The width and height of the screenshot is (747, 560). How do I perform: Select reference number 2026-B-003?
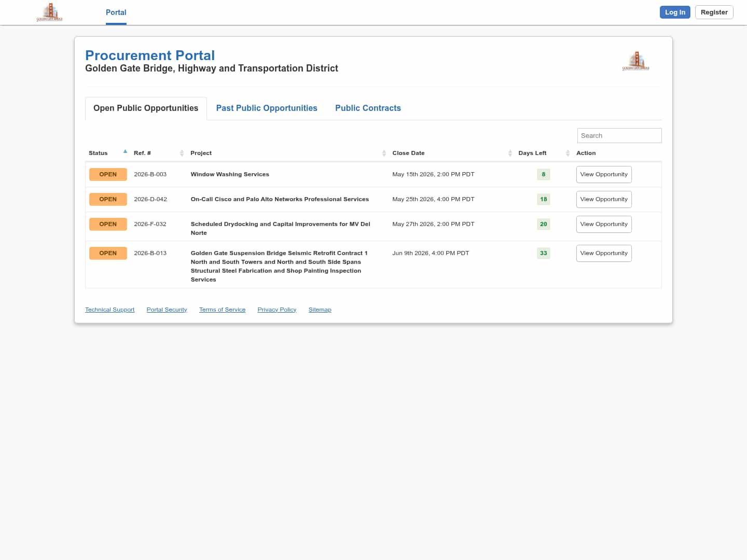tap(150, 175)
